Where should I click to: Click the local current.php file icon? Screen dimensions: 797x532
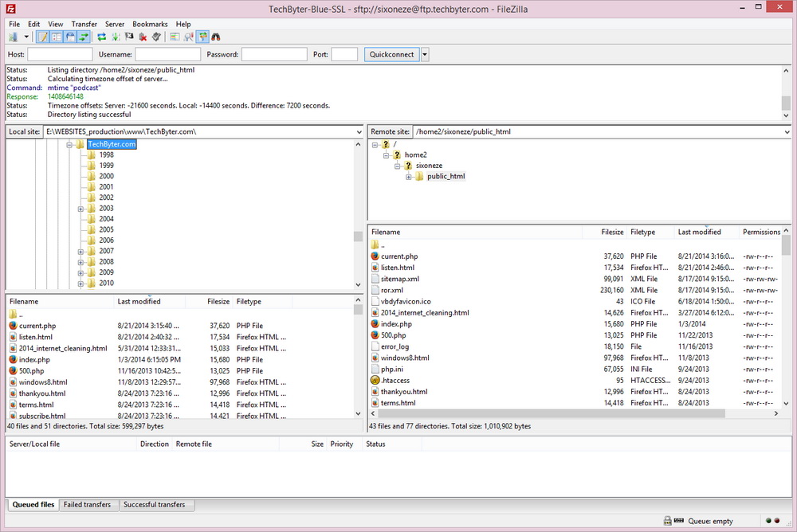[x=14, y=326]
